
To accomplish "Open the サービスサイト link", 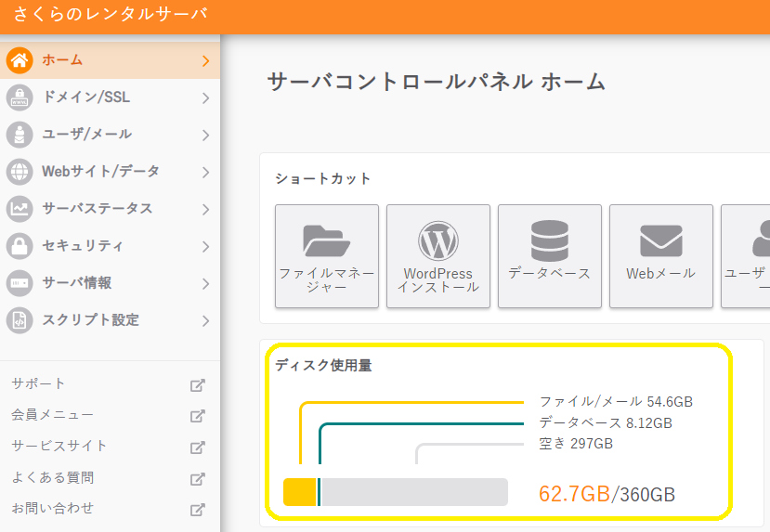I will pyautogui.click(x=59, y=446).
